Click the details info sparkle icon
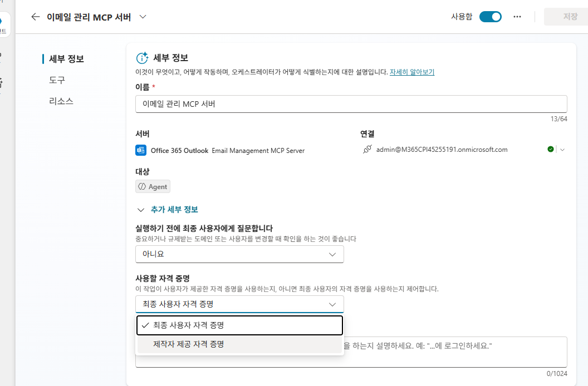The image size is (588, 386). click(142, 58)
